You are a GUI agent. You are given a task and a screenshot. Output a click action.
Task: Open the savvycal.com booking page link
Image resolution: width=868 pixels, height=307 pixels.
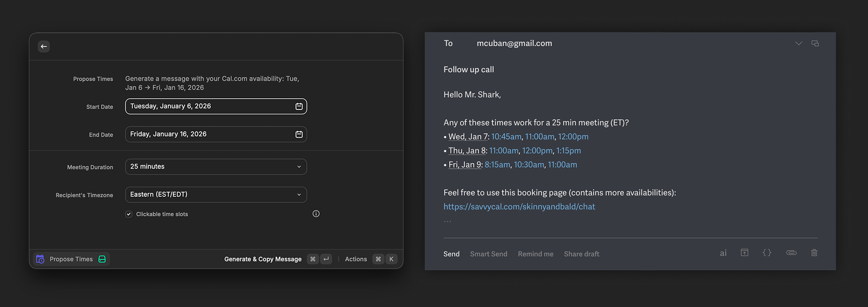pyautogui.click(x=519, y=207)
